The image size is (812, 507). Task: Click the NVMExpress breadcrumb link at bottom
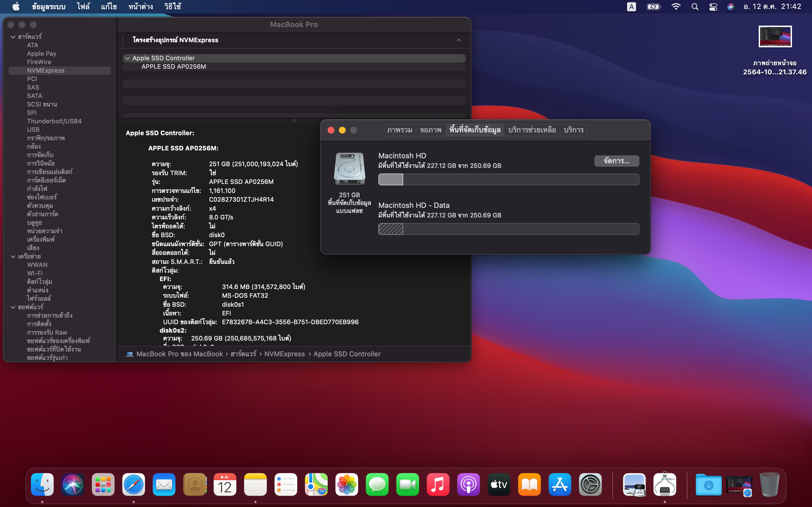pos(284,354)
